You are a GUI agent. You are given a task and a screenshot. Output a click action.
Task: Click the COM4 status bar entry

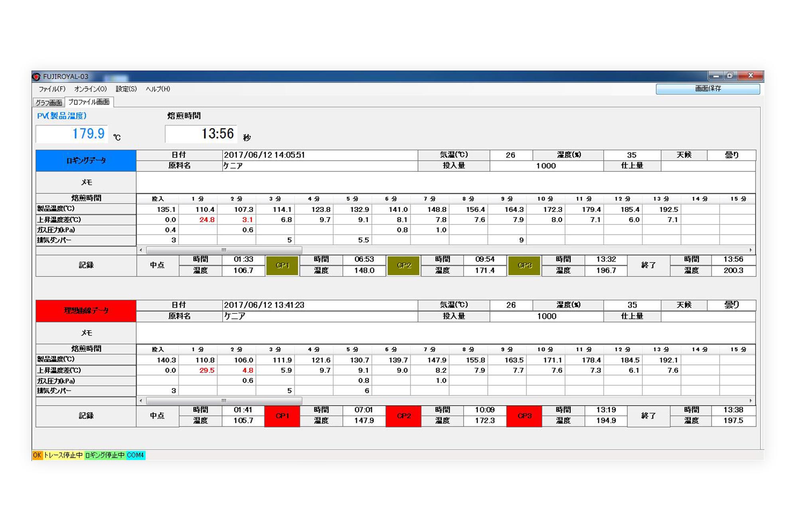pyautogui.click(x=136, y=455)
